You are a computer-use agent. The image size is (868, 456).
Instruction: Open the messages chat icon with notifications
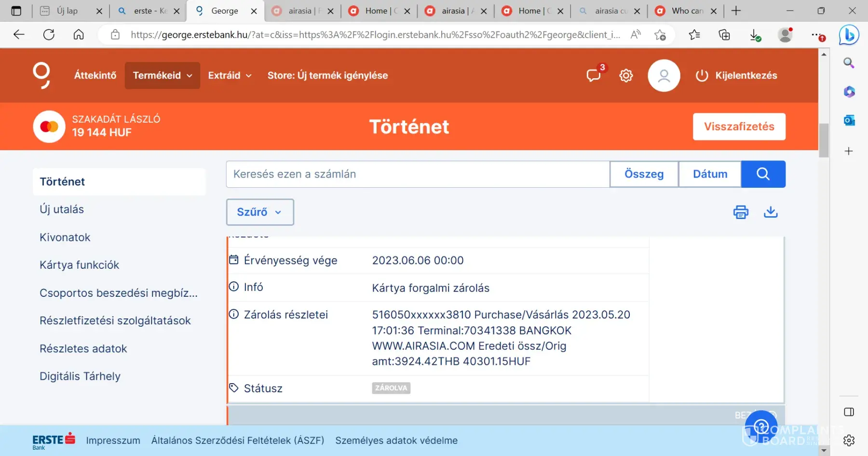pos(594,76)
